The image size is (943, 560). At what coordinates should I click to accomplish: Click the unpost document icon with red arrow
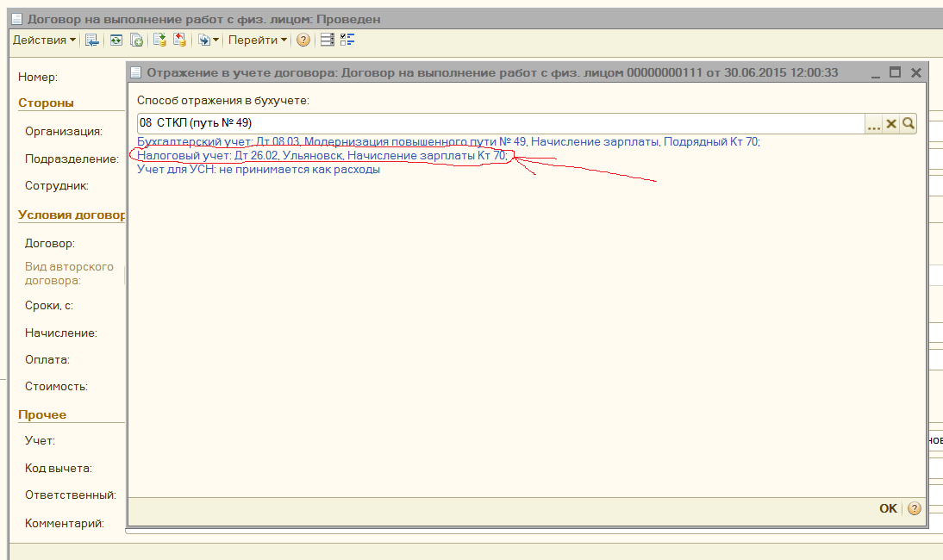click(179, 40)
